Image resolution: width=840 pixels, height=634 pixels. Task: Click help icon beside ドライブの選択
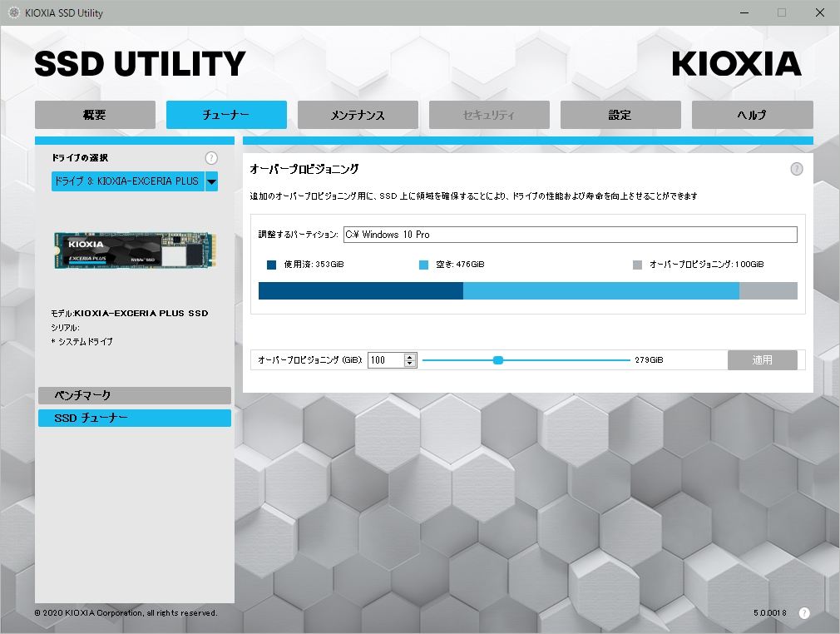[x=211, y=158]
